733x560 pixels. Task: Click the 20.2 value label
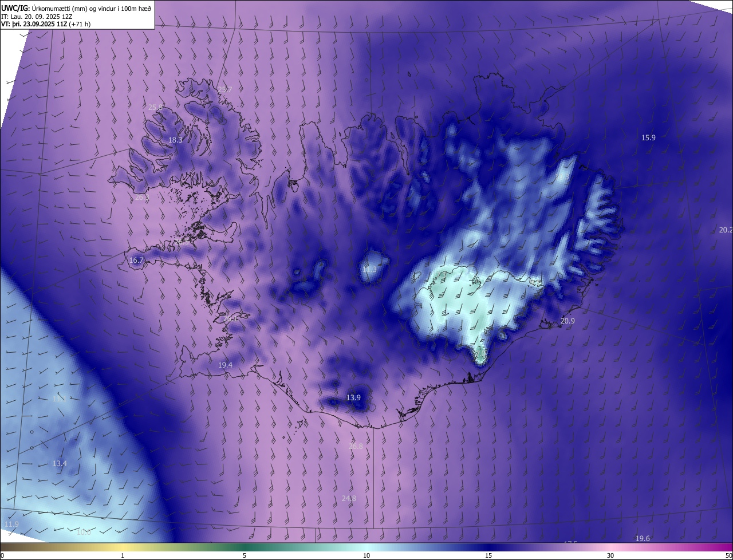point(726,230)
